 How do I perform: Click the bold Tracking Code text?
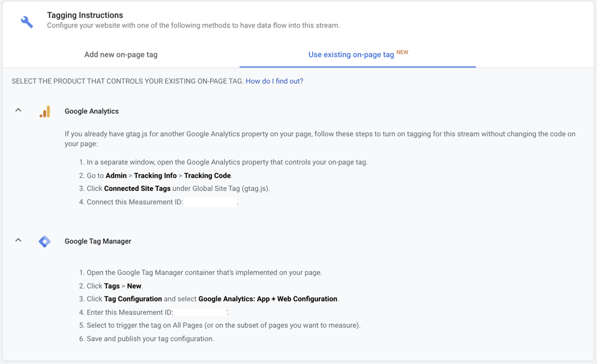pyautogui.click(x=208, y=176)
